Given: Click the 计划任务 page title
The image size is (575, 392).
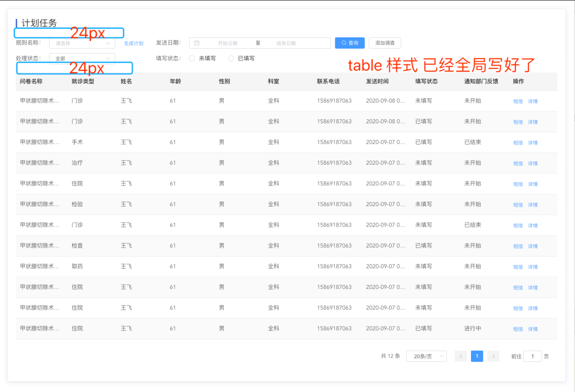Looking at the screenshot, I should coord(39,23).
